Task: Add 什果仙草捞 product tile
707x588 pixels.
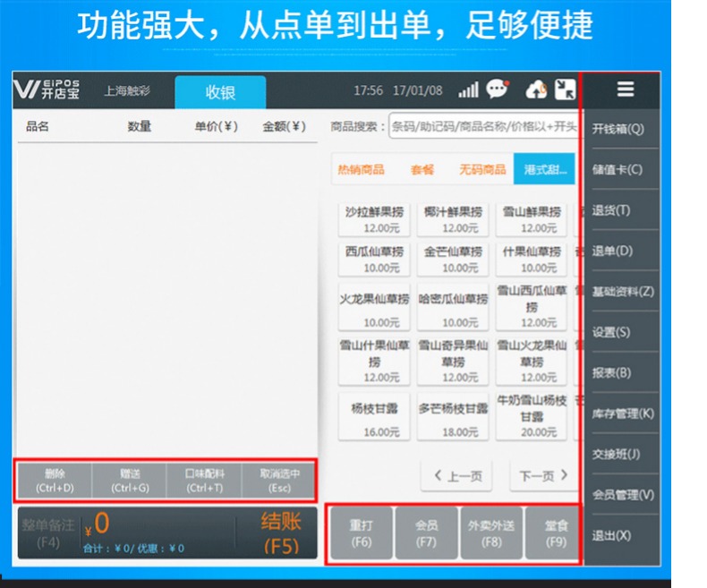Action: click(x=532, y=260)
